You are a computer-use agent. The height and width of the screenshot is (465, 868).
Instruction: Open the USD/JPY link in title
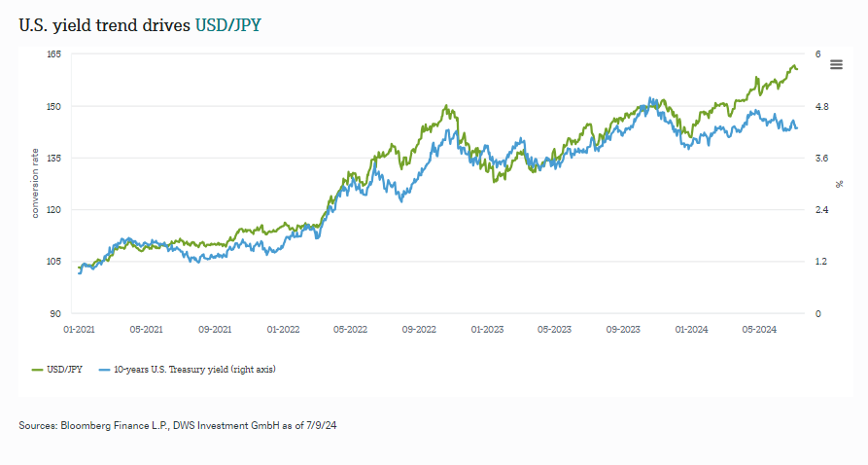(227, 23)
